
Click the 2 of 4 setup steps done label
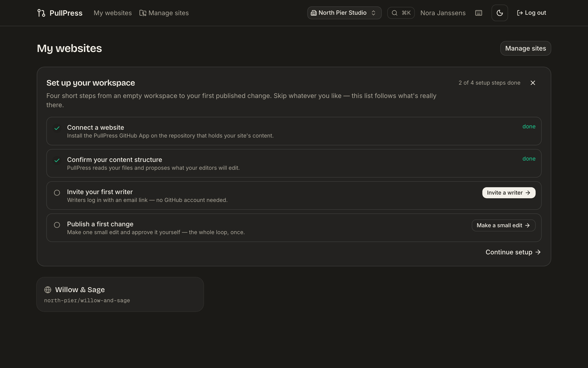[489, 83]
